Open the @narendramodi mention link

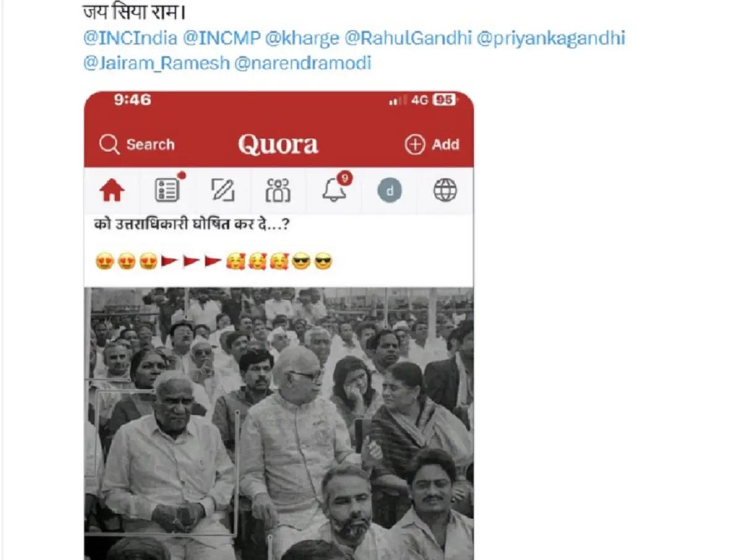(x=303, y=63)
